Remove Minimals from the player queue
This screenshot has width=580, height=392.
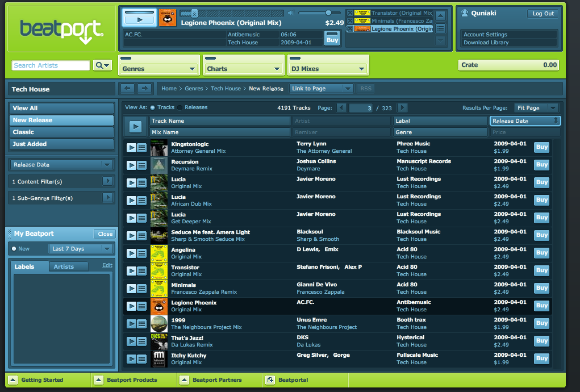[350, 20]
